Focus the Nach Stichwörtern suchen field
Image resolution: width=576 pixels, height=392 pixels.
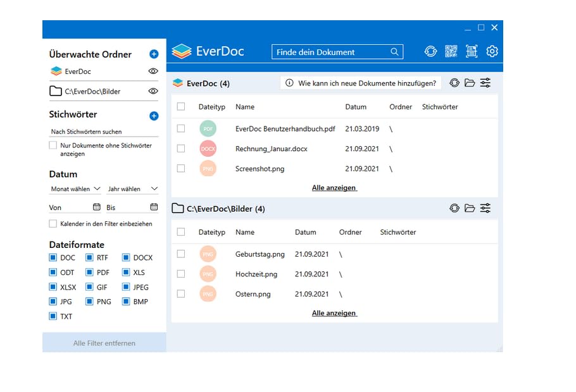pos(104,132)
